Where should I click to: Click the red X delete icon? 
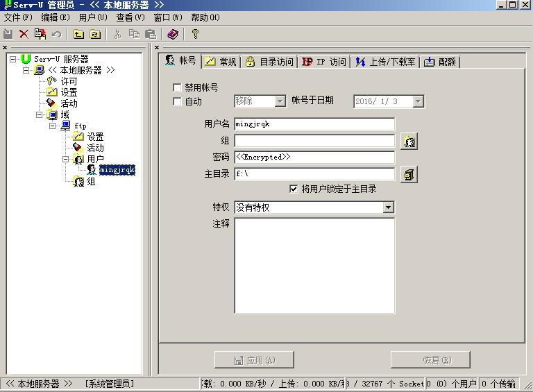24,34
